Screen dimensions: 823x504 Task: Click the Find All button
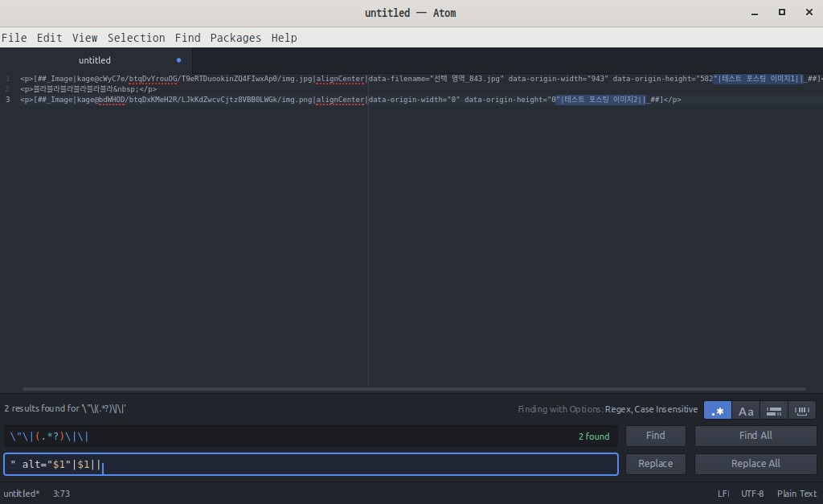point(755,436)
